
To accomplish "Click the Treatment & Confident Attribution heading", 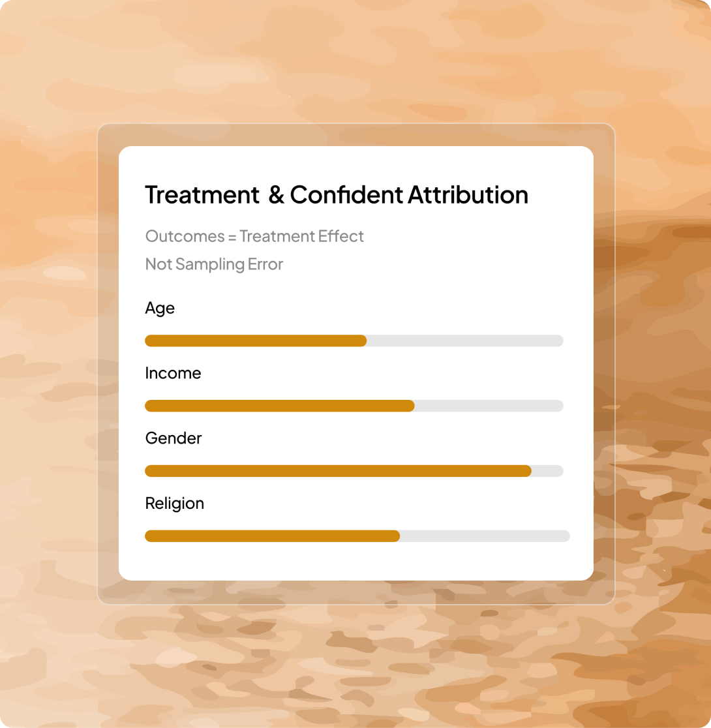I will 337,194.
